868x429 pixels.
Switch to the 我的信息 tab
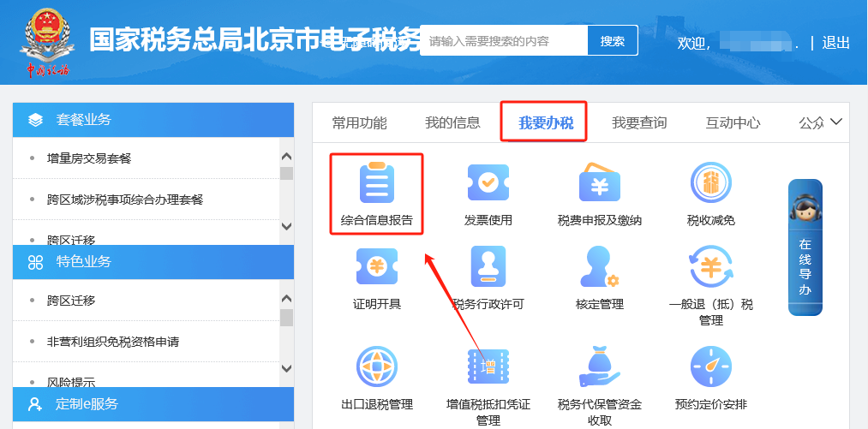pyautogui.click(x=452, y=123)
